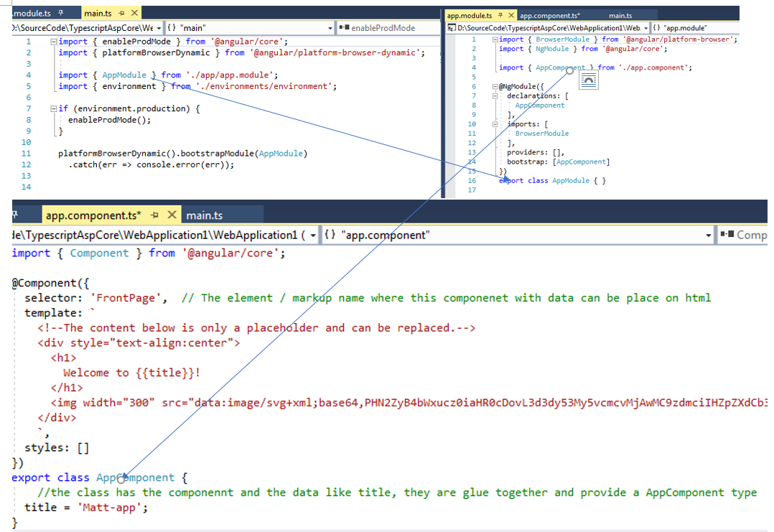Image resolution: width=774 pixels, height=532 pixels.
Task: Collapse import block at line 1 of main.ts
Action: click(x=53, y=42)
